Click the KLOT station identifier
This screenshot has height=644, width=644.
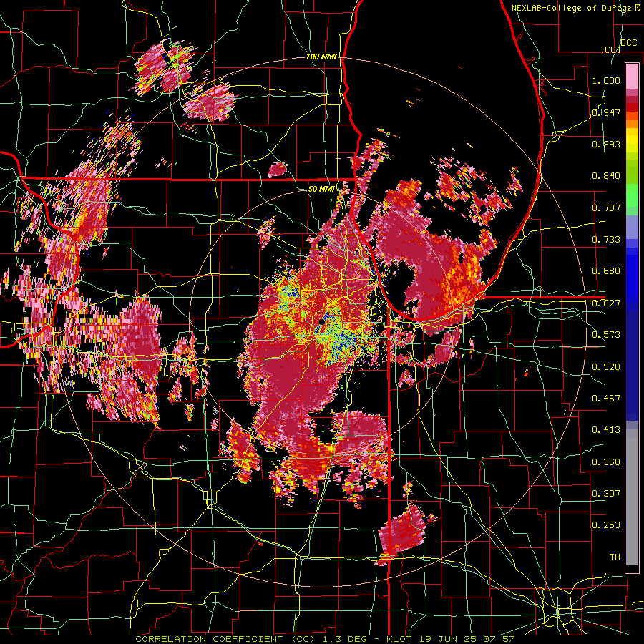[x=399, y=639]
